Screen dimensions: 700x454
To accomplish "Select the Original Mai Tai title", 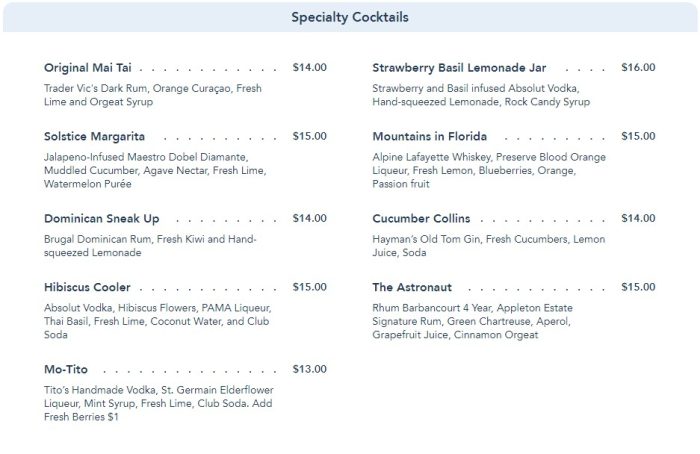I will [x=88, y=68].
